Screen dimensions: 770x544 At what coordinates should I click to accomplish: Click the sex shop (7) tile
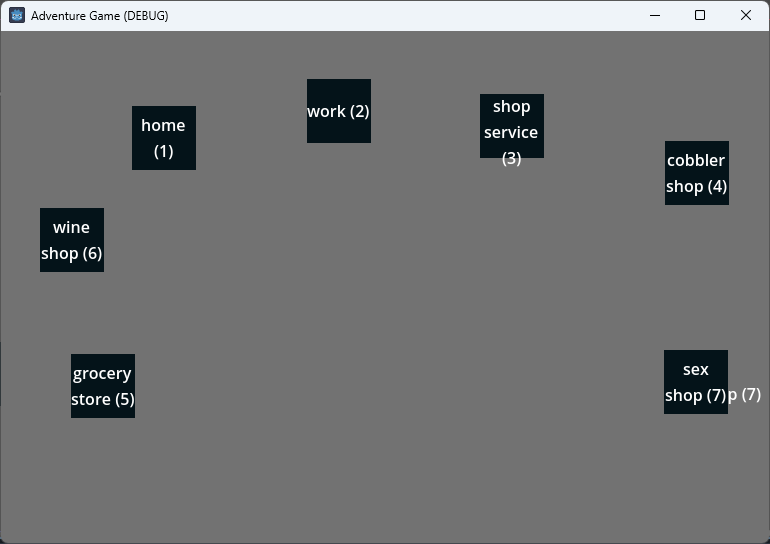point(696,382)
